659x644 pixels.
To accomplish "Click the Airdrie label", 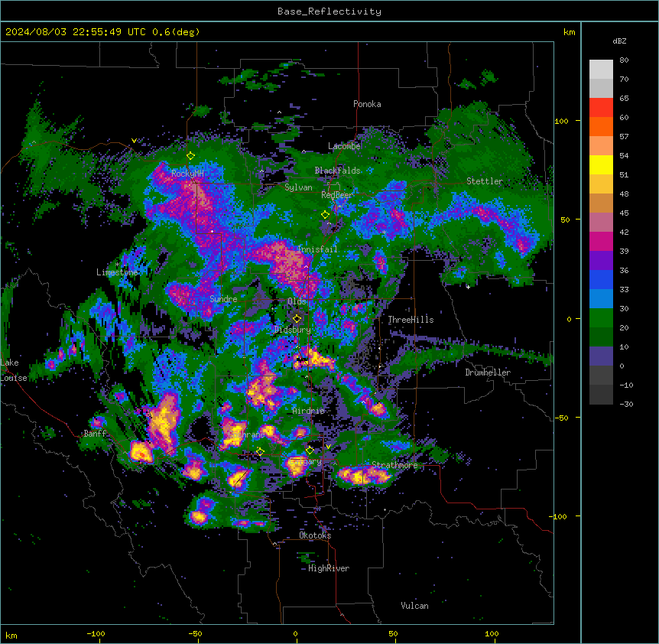I will click(309, 411).
